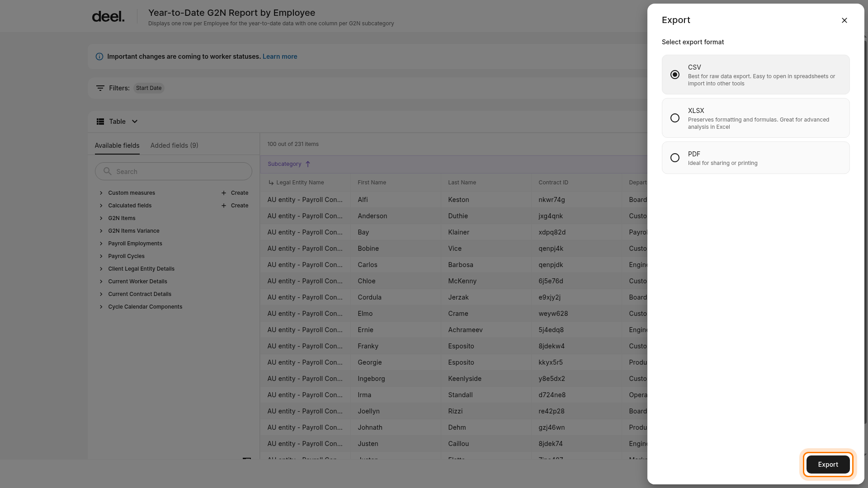Expand the Calculated fields group
The image size is (868, 488).
[x=101, y=206]
